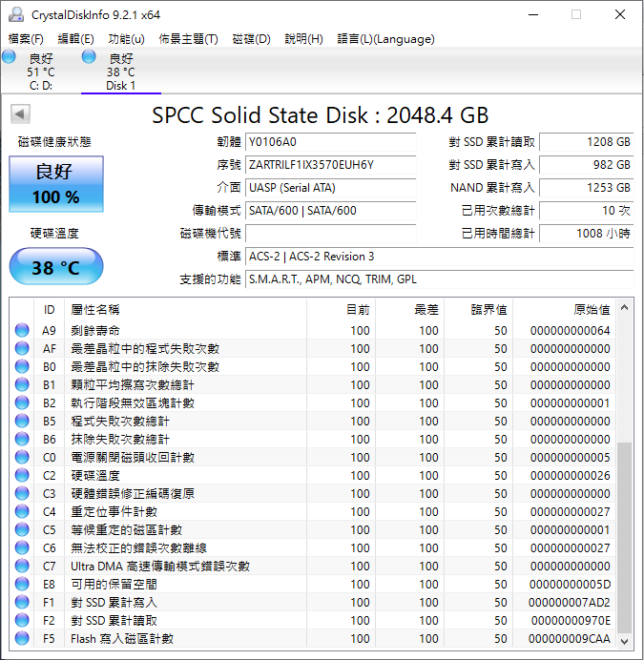
Task: Click the 屬性名稱 column header
Action: point(95,309)
